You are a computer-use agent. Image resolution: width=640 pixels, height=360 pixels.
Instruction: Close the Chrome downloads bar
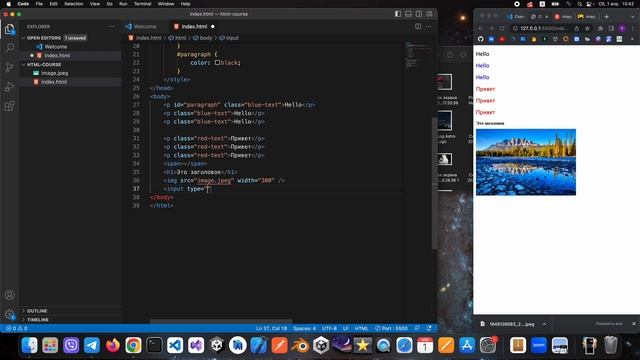(x=633, y=323)
